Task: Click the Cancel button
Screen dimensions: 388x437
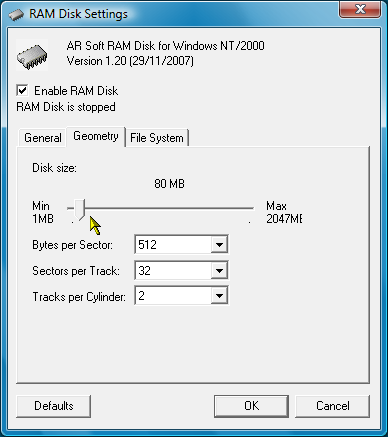Action: pyautogui.click(x=333, y=406)
